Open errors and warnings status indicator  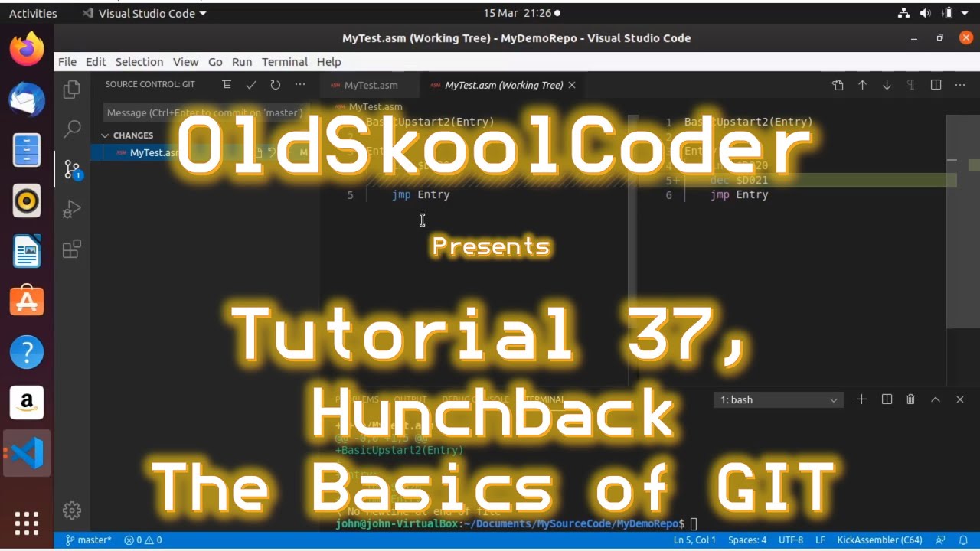point(142,540)
